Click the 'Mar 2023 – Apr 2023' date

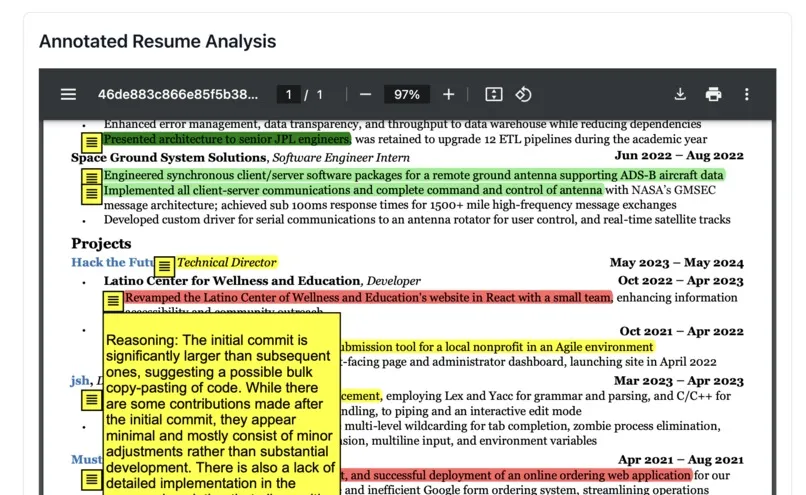679,381
